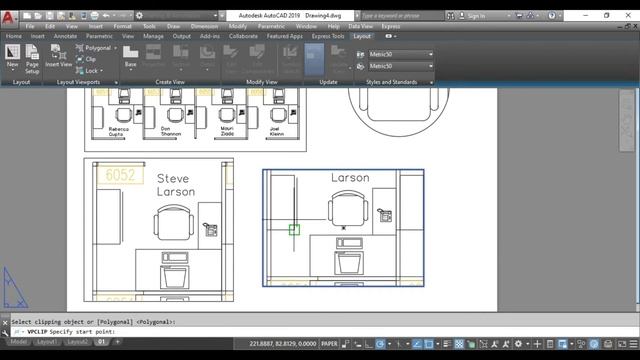Switch to the Layout1 tab
Image resolution: width=640 pixels, height=360 pixels.
47,342
